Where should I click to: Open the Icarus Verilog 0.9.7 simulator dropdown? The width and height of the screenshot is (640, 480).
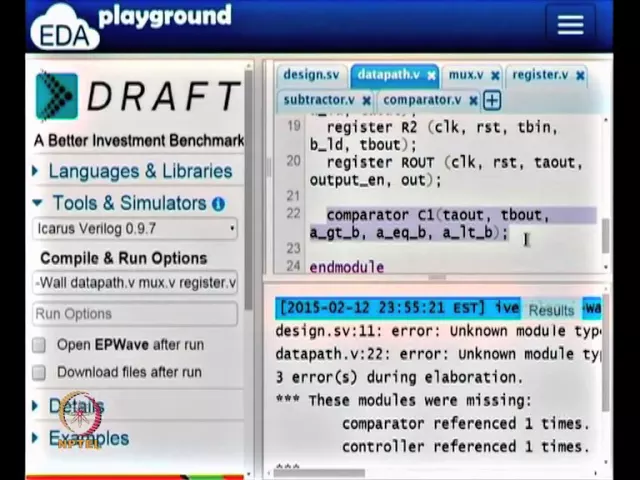(x=135, y=229)
